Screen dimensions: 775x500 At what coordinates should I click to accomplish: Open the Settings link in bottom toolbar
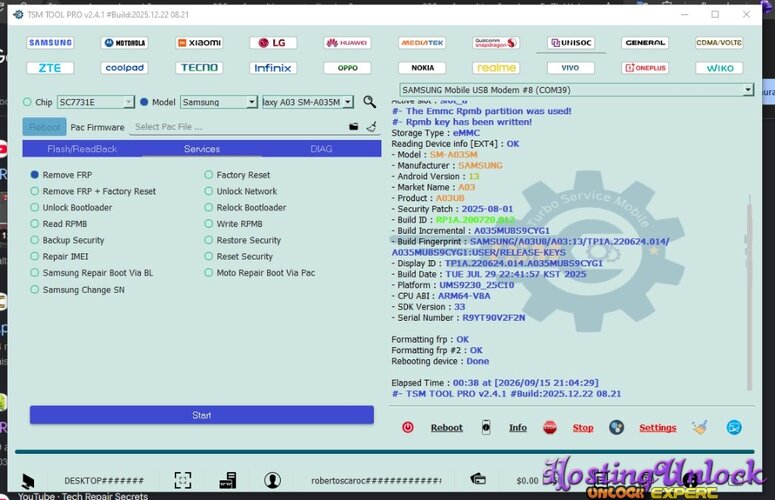[x=658, y=428]
